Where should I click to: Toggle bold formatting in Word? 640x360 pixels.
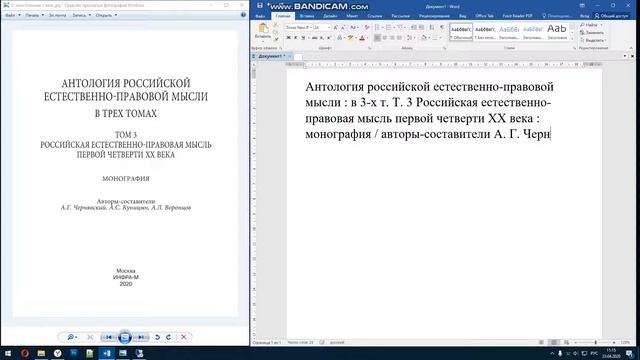click(289, 38)
